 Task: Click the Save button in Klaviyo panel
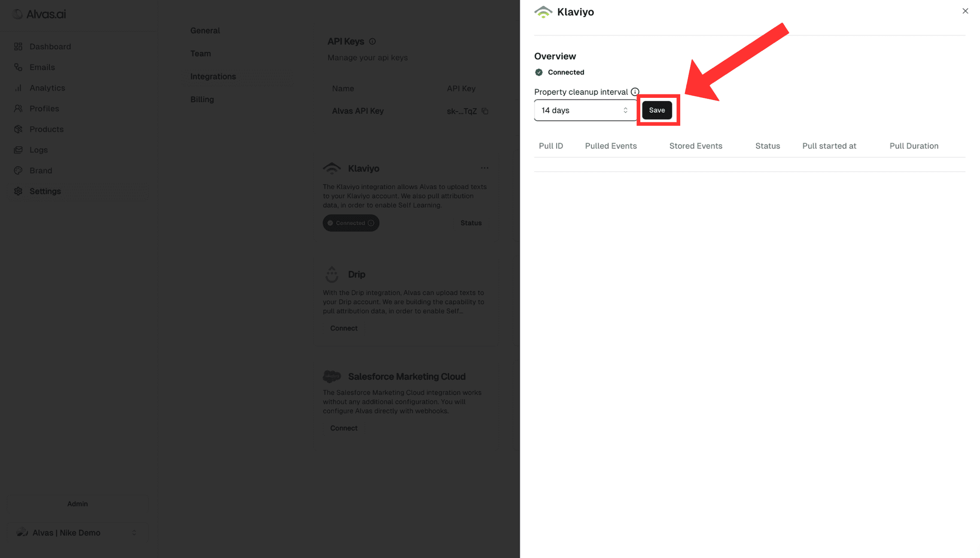click(x=657, y=110)
